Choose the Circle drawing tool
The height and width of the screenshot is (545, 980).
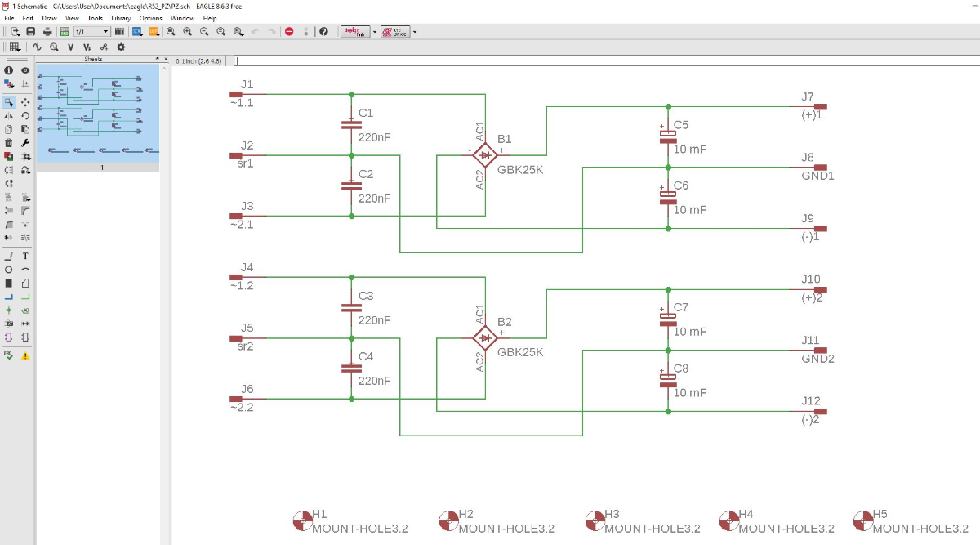click(x=9, y=270)
